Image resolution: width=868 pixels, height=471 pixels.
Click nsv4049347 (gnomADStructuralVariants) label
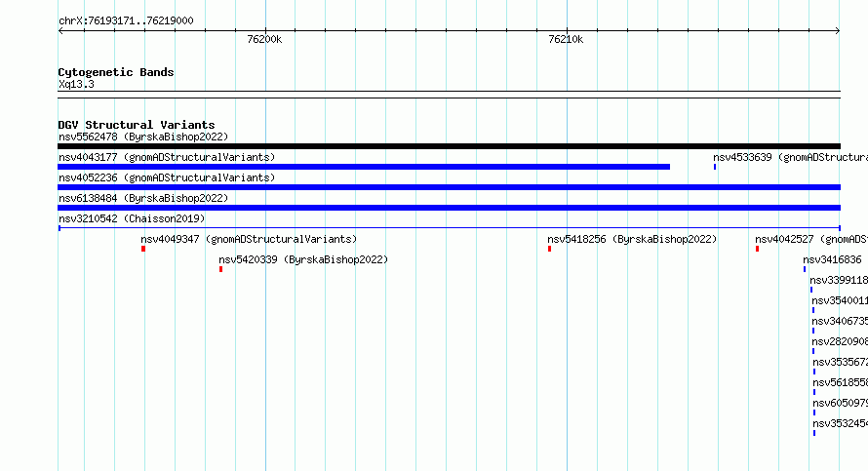[x=249, y=239]
